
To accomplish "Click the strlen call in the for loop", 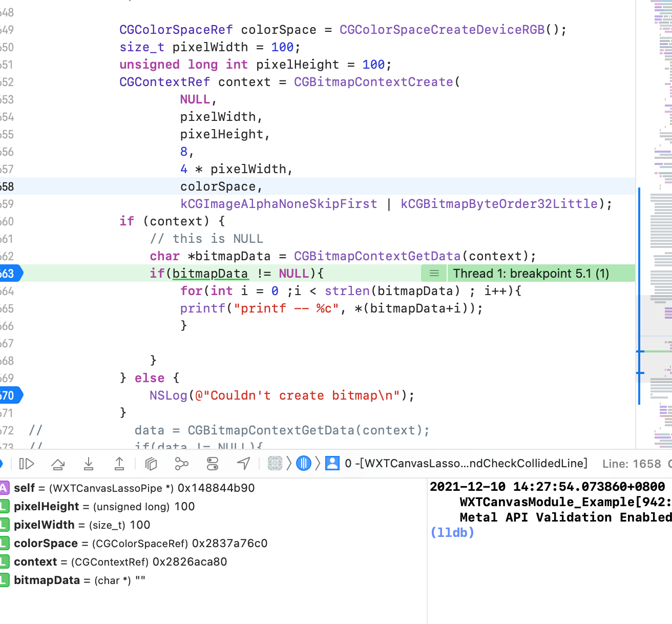I will click(x=347, y=291).
